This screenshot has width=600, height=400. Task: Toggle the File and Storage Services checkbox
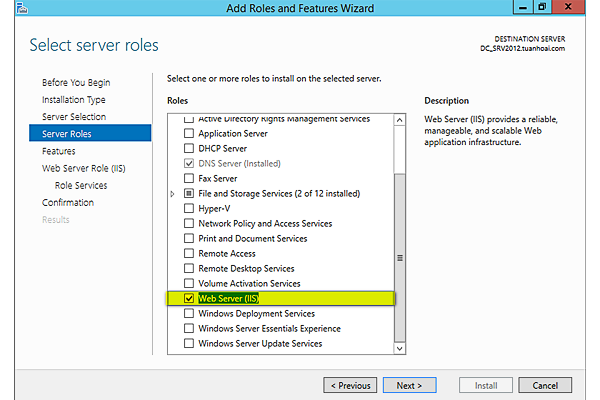point(189,193)
